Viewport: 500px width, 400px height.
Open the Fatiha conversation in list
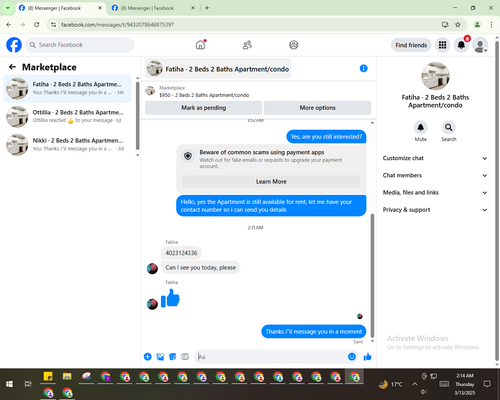tap(67, 88)
